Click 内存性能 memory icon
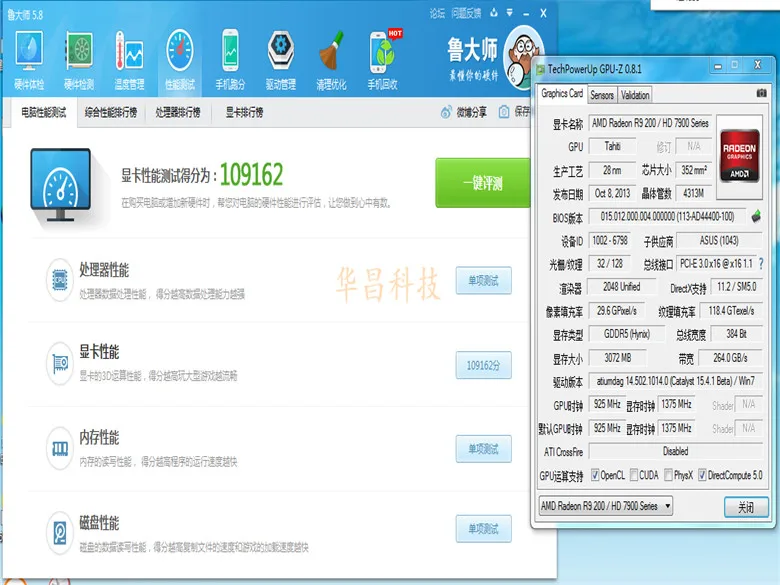 (x=60, y=448)
